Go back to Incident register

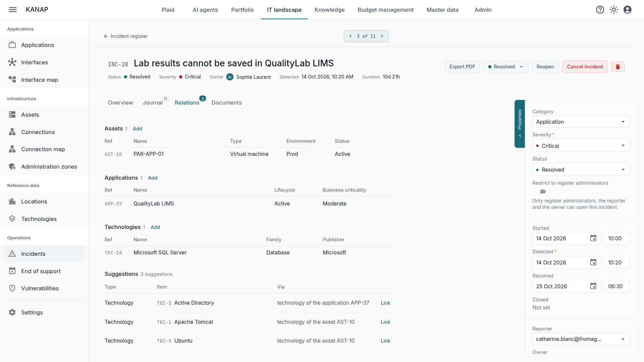[x=125, y=36]
